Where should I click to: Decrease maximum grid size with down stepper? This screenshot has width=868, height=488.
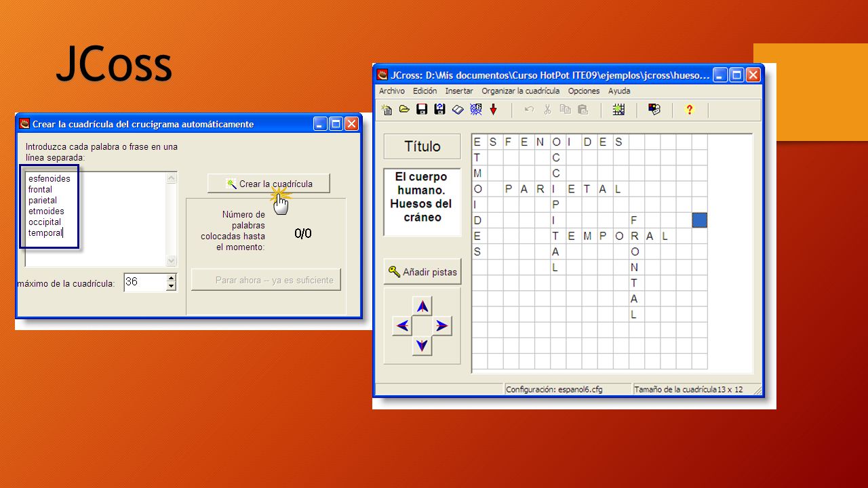pos(172,287)
